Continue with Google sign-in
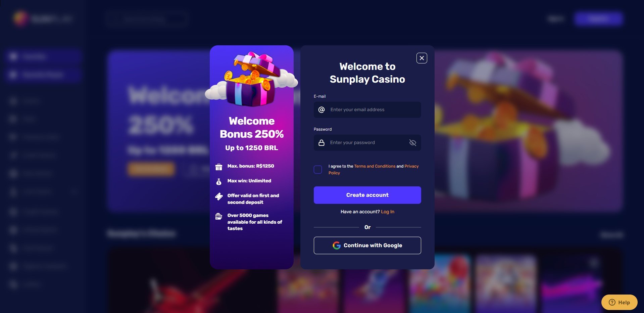This screenshot has height=313, width=644. click(x=367, y=245)
